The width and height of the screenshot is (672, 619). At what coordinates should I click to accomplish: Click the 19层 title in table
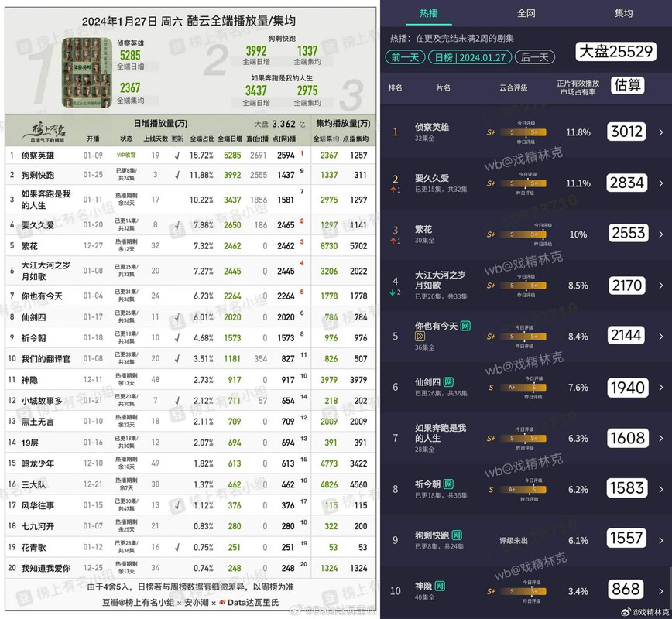point(29,443)
